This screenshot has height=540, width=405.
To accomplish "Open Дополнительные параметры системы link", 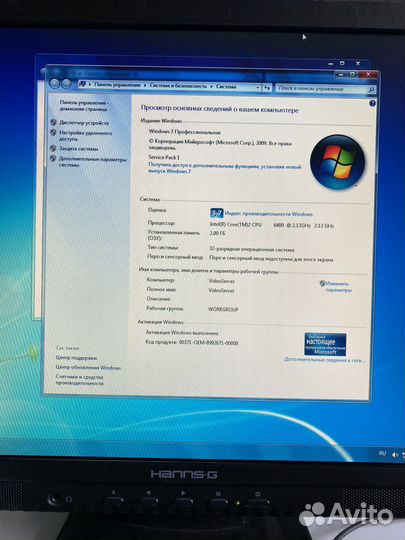I will (93, 162).
